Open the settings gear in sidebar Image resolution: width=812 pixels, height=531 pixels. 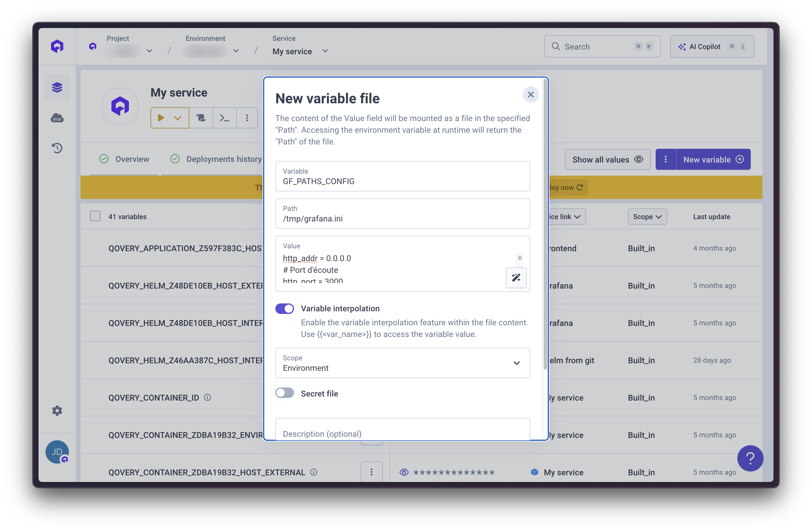coord(57,411)
